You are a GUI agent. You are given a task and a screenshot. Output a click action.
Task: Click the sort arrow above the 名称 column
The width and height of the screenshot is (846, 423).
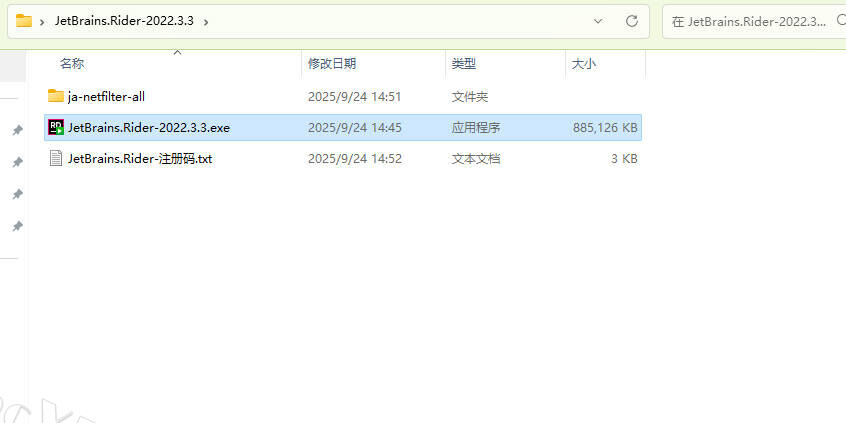click(177, 52)
